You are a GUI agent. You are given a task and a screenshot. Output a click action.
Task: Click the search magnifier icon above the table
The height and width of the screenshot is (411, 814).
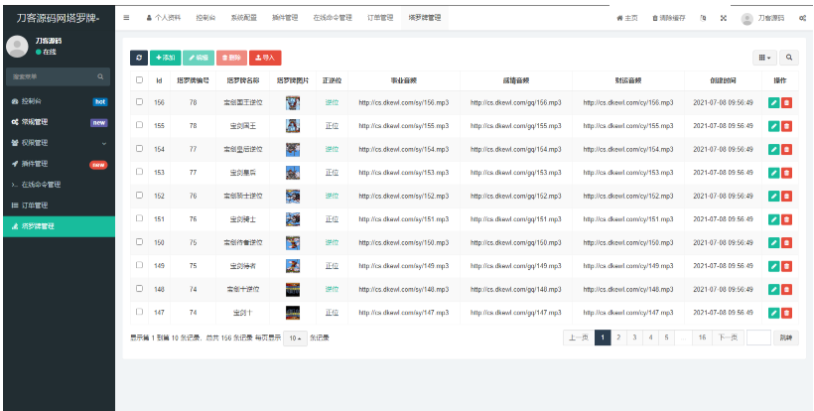pyautogui.click(x=789, y=58)
